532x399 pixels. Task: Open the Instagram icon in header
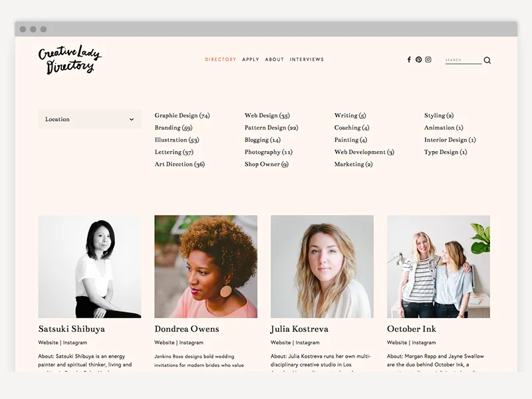coord(428,60)
